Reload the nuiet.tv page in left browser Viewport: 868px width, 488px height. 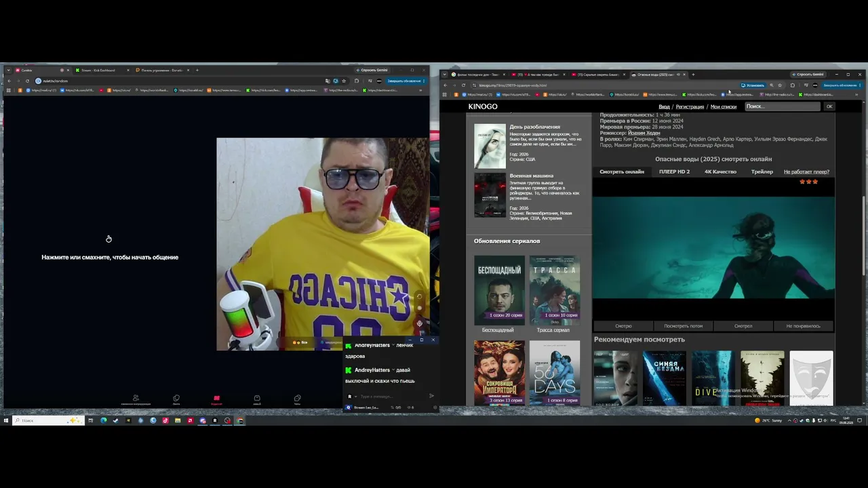click(x=28, y=81)
